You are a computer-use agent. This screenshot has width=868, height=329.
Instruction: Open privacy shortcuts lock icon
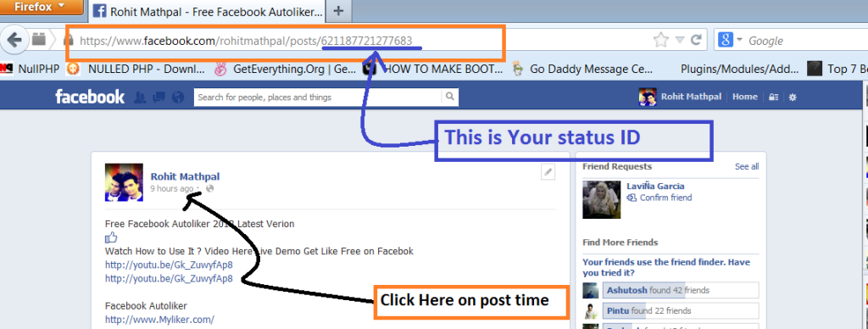point(773,98)
